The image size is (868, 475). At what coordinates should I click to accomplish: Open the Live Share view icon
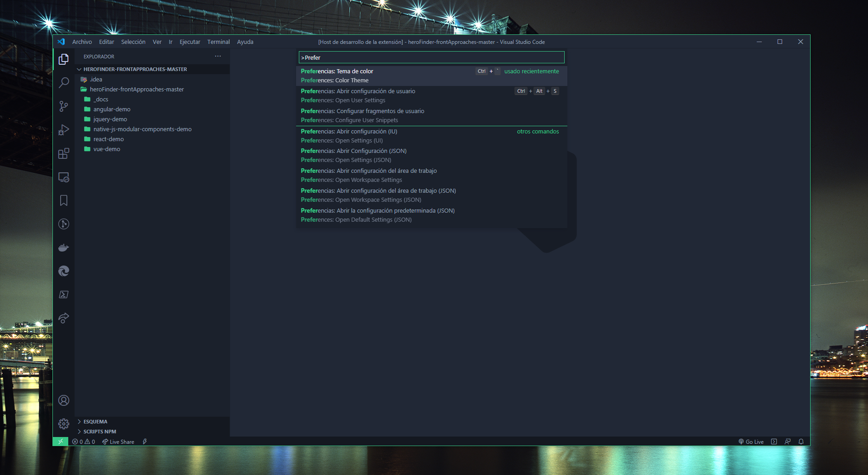[64, 318]
